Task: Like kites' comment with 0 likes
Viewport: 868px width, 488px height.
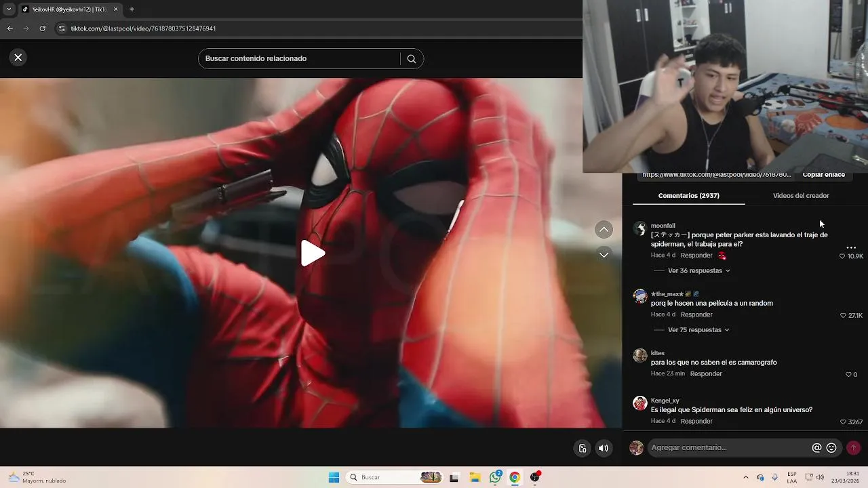Action: [848, 375]
